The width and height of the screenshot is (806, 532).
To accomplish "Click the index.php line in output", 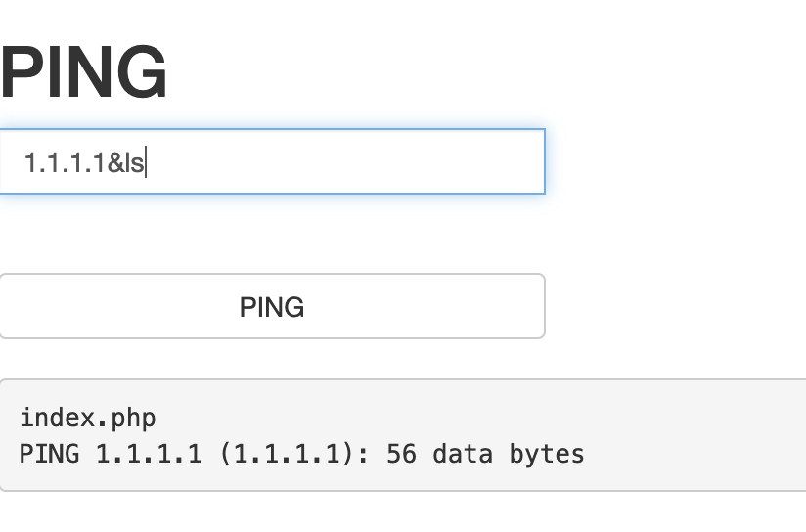I will 87,419.
